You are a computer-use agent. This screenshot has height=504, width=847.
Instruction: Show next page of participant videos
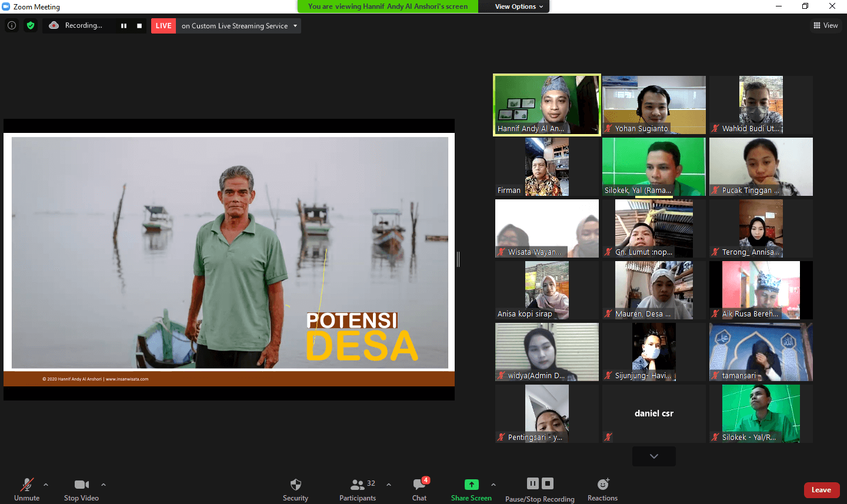tap(653, 456)
